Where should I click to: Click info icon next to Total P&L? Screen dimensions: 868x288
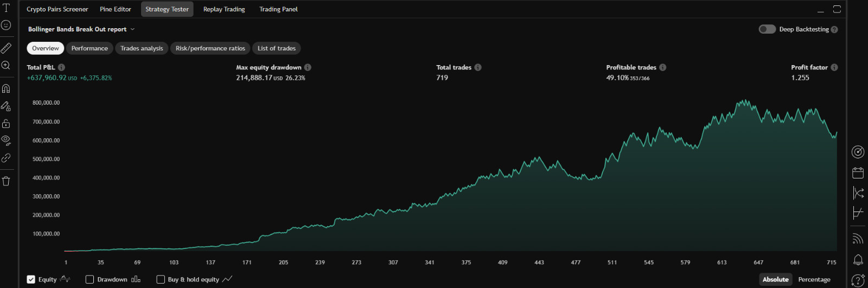61,67
